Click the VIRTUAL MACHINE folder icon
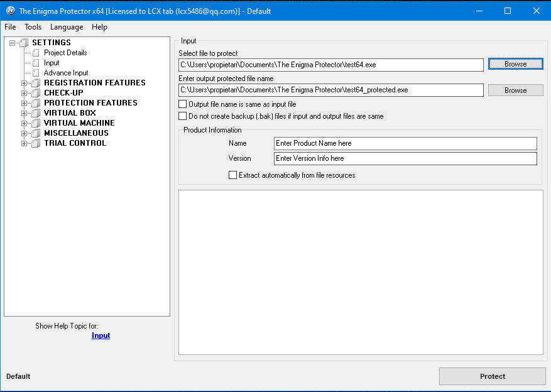The width and height of the screenshot is (551, 392). coord(36,123)
